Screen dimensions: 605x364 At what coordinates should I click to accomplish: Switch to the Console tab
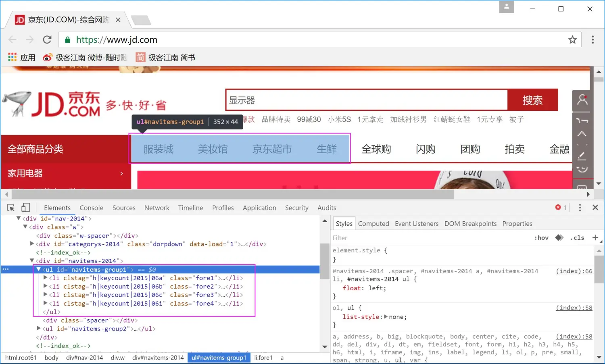(x=92, y=208)
